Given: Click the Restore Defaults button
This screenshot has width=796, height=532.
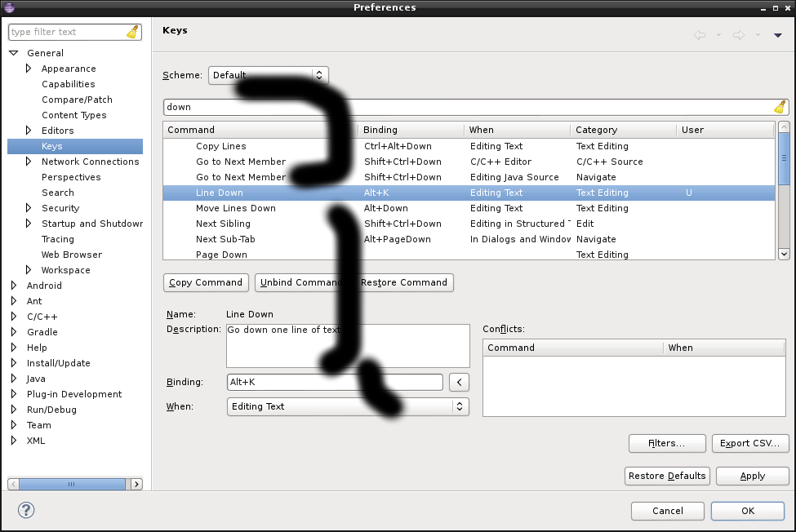Looking at the screenshot, I should 667,476.
